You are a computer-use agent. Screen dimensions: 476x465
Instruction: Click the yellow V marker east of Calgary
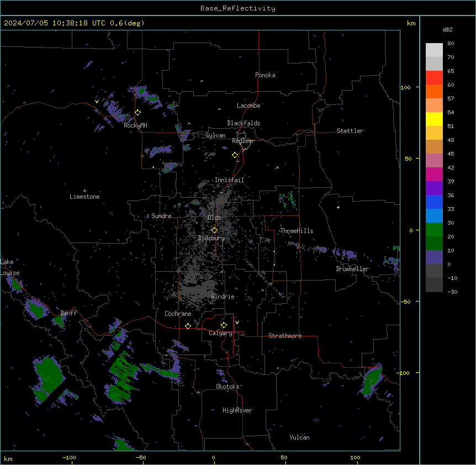(237, 323)
